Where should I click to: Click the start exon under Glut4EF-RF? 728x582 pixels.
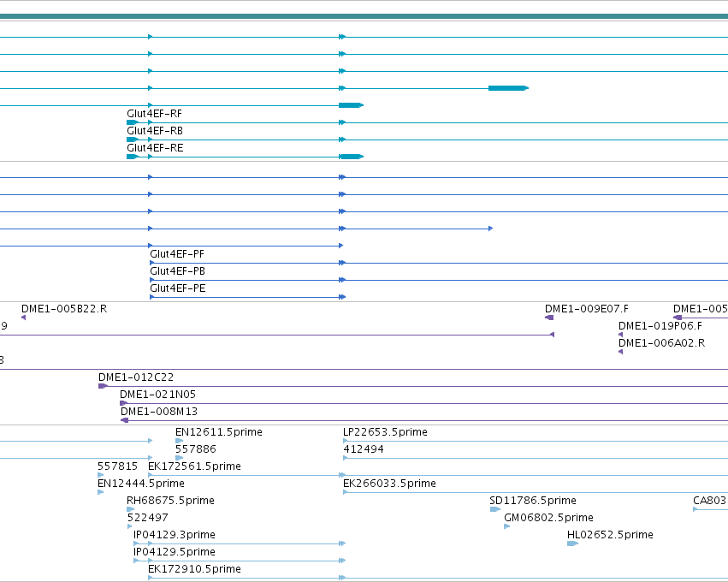(133, 122)
